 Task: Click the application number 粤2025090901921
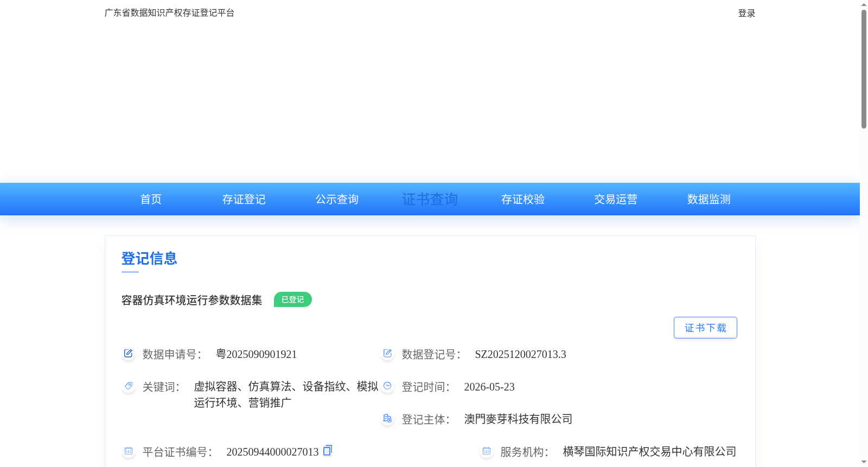pos(256,354)
